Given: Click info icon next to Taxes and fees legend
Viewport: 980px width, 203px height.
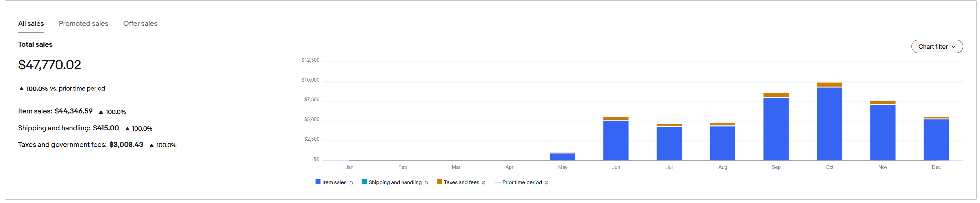Looking at the screenshot, I should pyautogui.click(x=483, y=183).
